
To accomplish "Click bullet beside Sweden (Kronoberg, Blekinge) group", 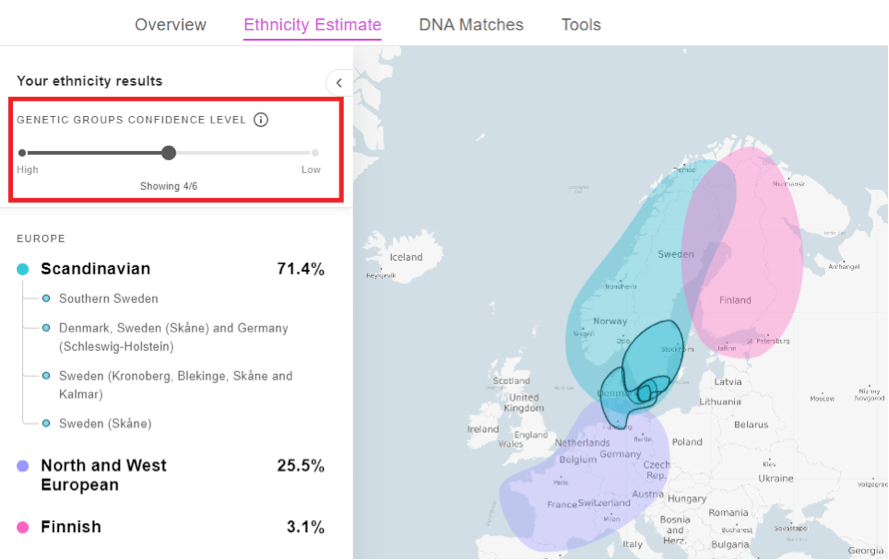I will (x=46, y=376).
